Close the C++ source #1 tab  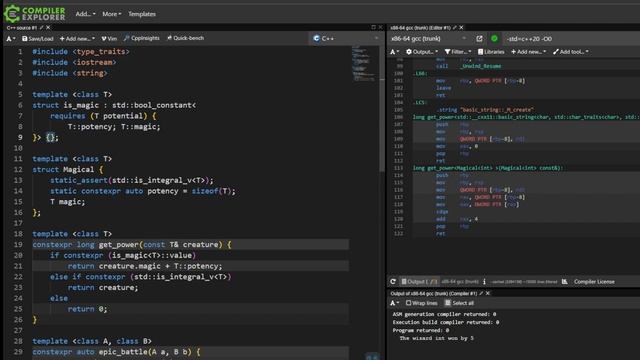(48, 28)
